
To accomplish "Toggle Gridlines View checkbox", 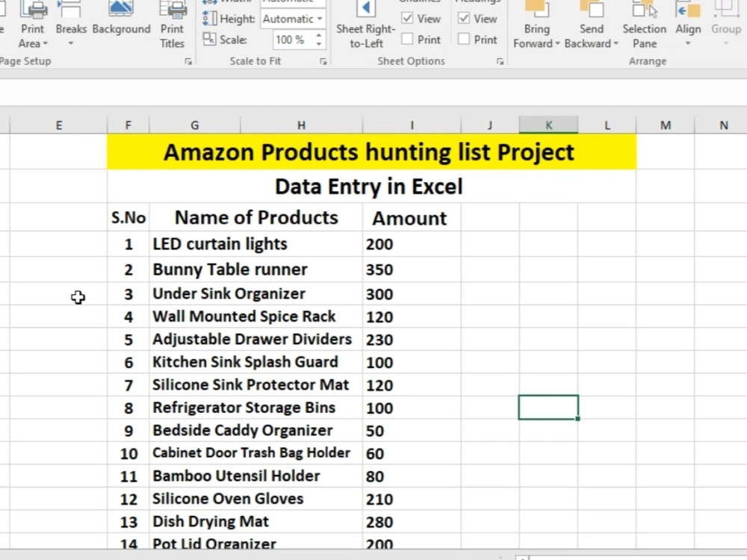I will tap(407, 19).
